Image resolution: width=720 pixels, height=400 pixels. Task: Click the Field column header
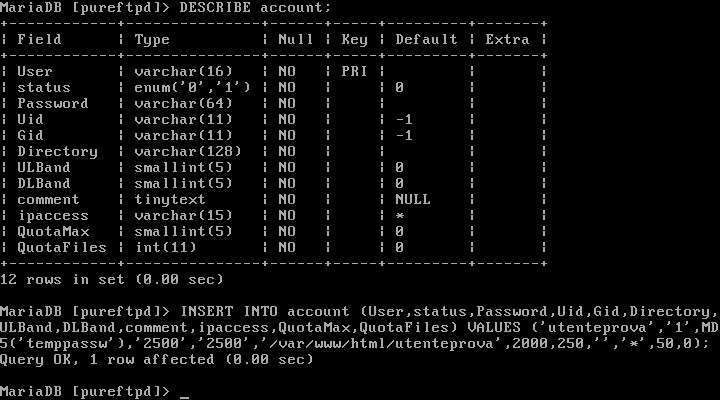[40, 40]
